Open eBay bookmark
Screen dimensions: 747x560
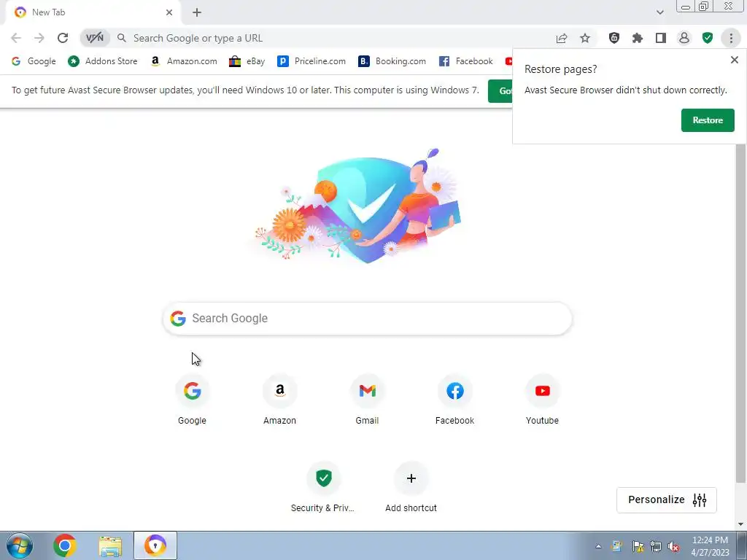click(x=247, y=61)
